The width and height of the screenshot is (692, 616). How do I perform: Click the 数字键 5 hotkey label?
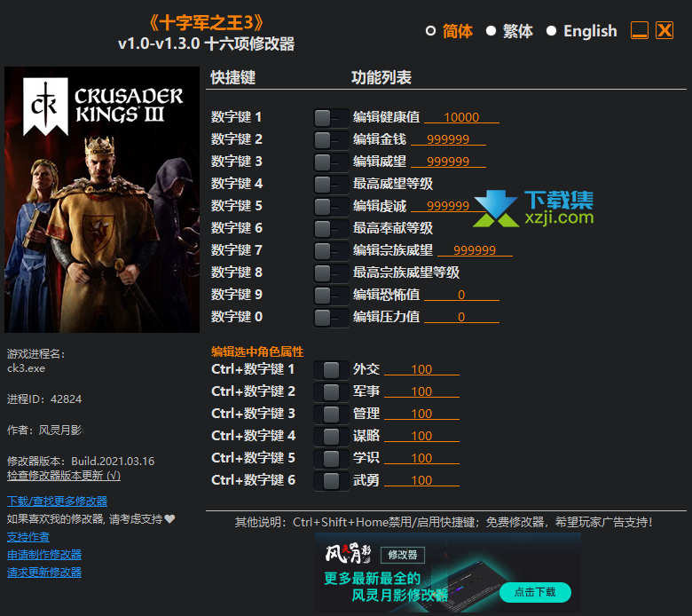point(236,206)
